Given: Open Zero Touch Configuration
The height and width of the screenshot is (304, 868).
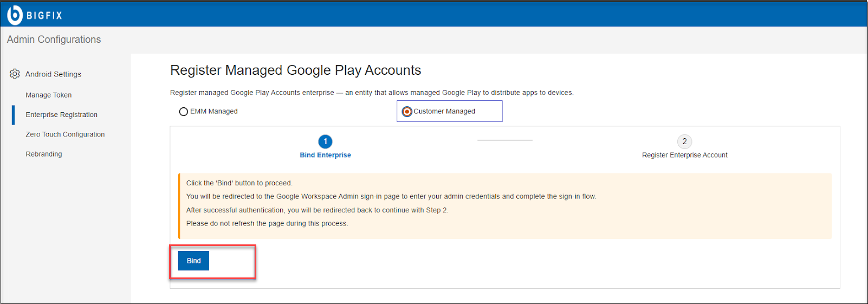Looking at the screenshot, I should (65, 134).
